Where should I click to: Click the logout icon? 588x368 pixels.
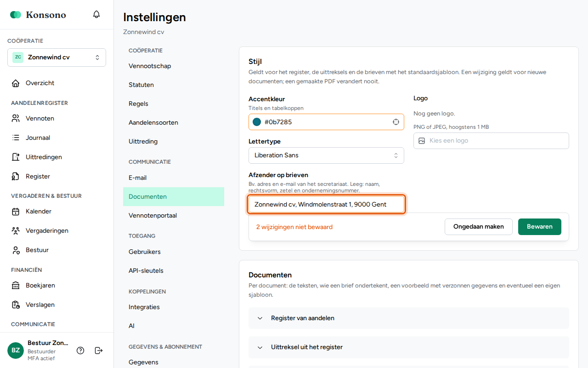[x=99, y=351]
